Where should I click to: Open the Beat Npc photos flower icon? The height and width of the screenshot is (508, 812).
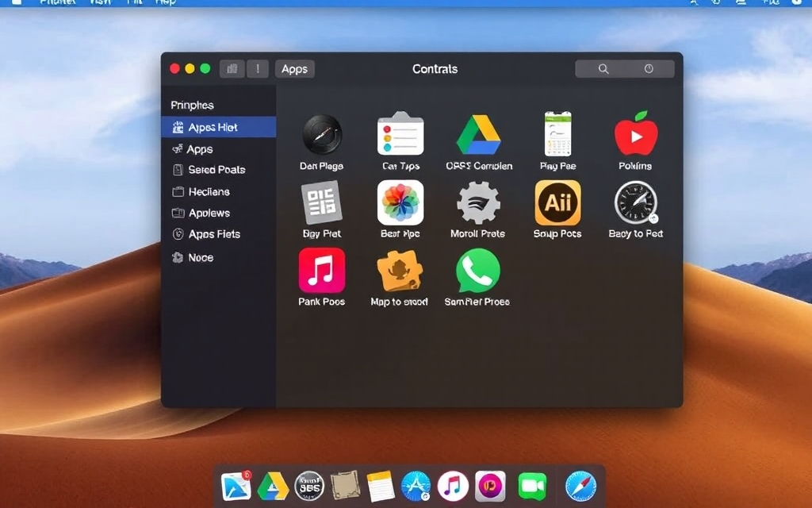point(400,202)
